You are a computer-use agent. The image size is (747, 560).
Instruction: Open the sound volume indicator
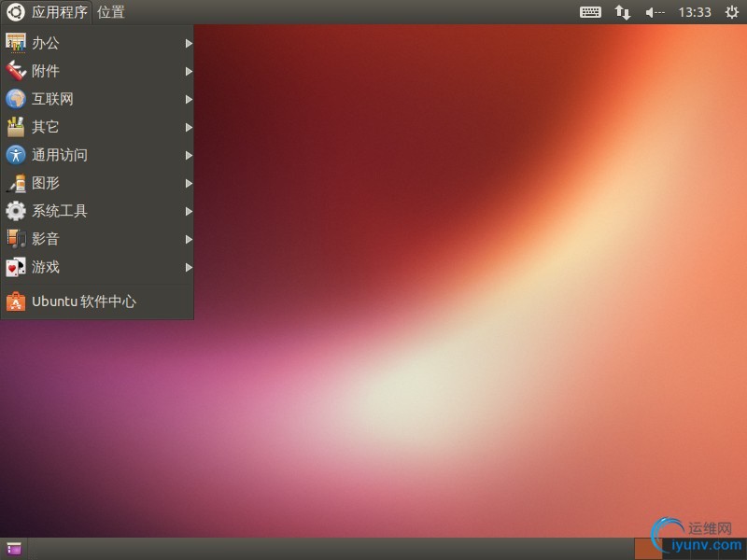[655, 12]
